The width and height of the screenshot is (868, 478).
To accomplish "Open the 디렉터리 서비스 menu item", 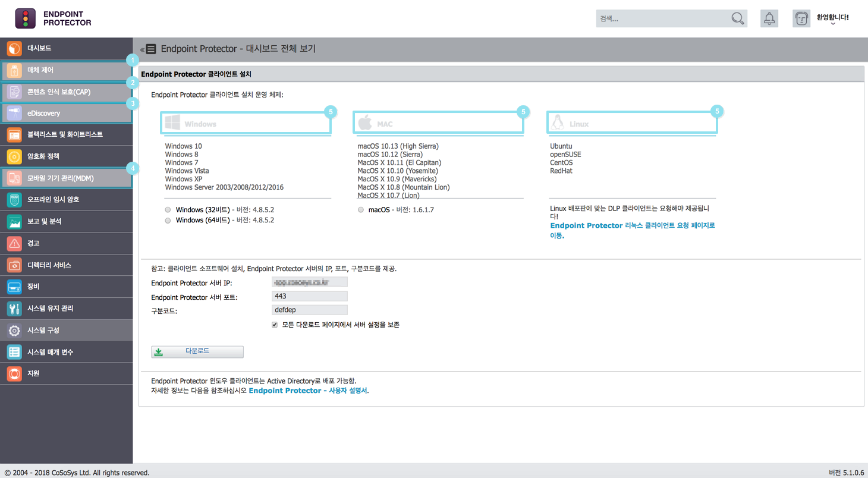I will coord(66,265).
